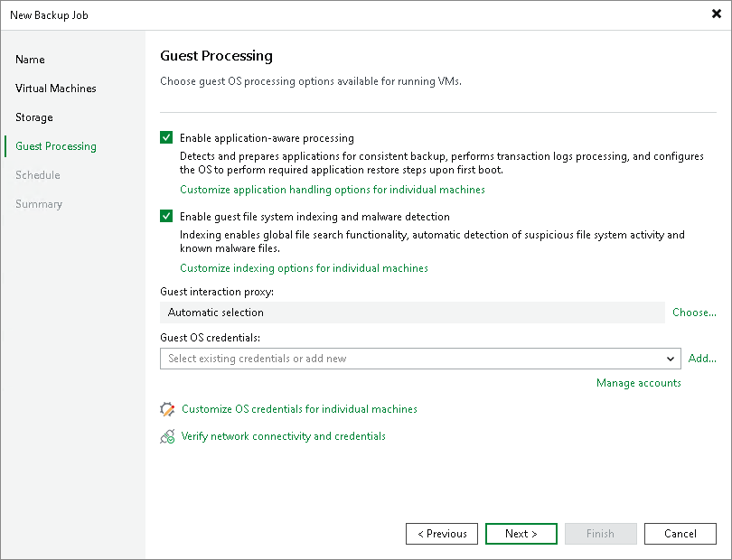Proceed with the Next button

tap(521, 534)
